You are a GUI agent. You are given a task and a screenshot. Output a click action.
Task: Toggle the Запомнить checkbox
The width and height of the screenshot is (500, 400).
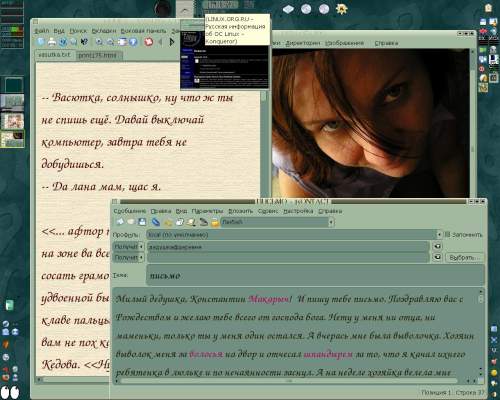point(447,235)
